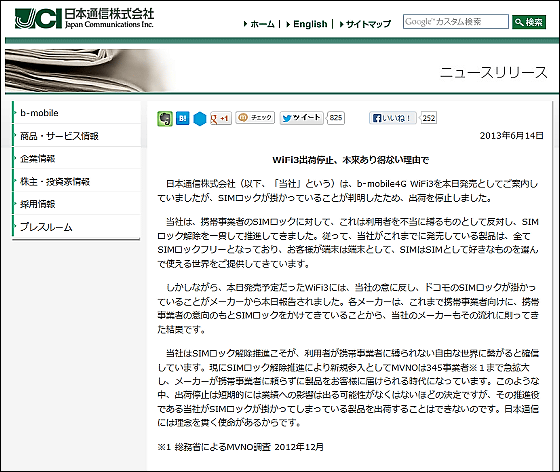The height and width of the screenshot is (472, 560).
Task: Click the mixi チェック button
Action: click(255, 117)
